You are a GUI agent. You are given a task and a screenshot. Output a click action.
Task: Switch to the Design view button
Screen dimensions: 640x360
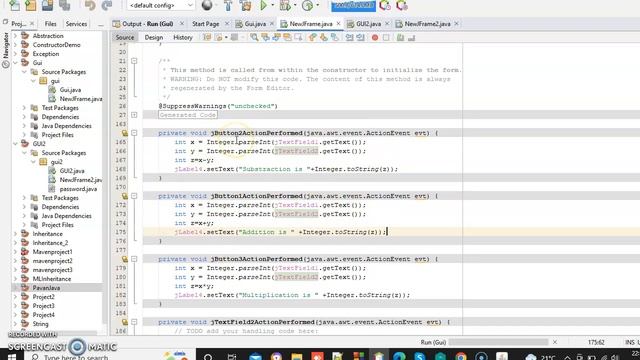pyautogui.click(x=153, y=37)
